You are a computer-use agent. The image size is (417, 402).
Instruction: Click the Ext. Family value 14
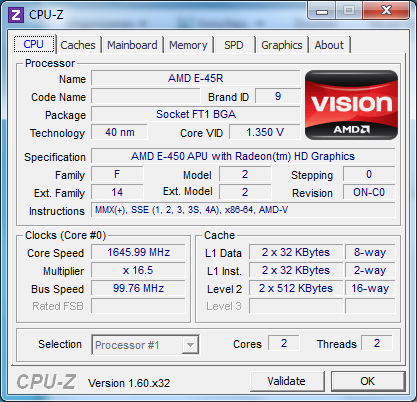(117, 192)
